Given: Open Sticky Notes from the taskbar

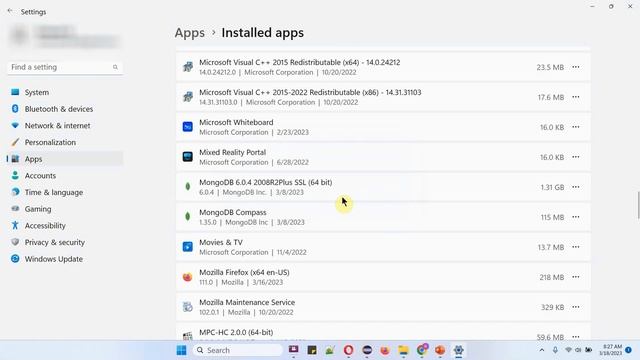Looking at the screenshot, I should [x=312, y=350].
